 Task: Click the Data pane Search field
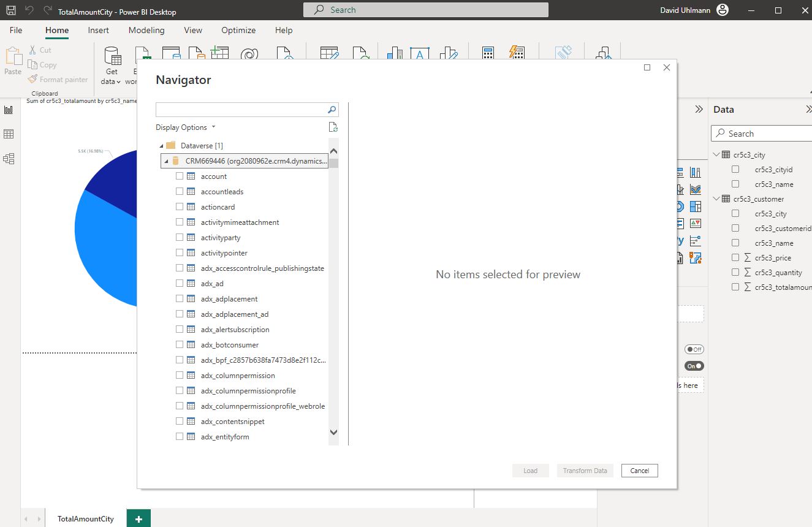click(762, 134)
